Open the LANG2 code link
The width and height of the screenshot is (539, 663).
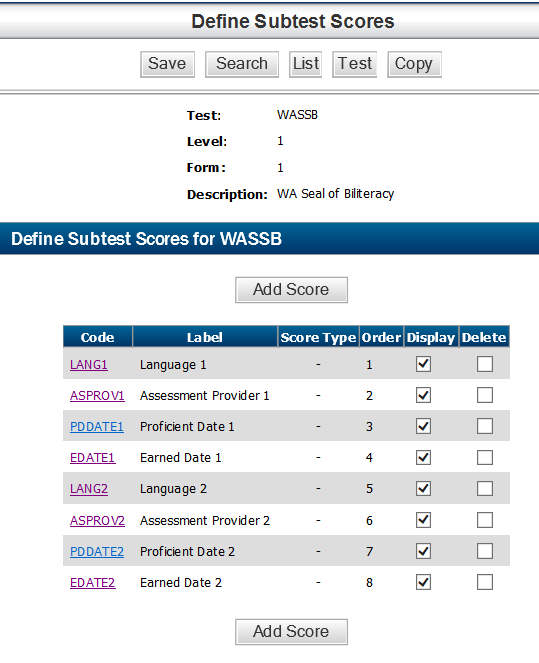tap(89, 489)
